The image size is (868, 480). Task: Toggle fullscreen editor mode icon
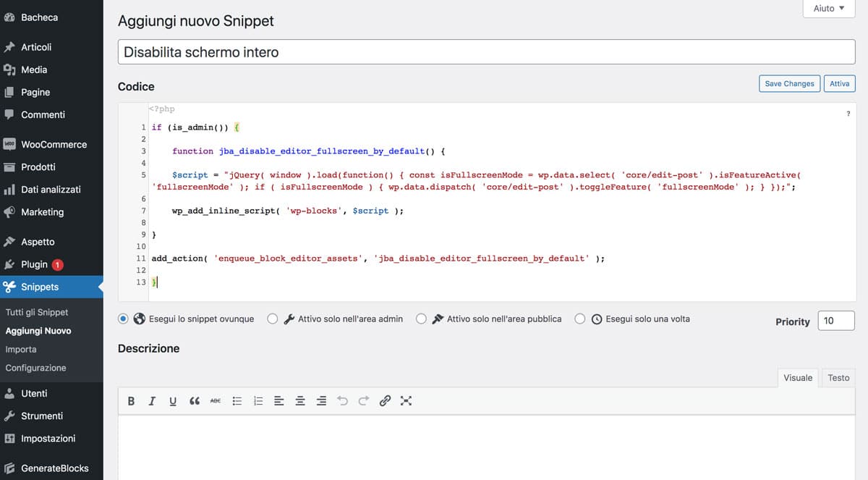point(406,400)
